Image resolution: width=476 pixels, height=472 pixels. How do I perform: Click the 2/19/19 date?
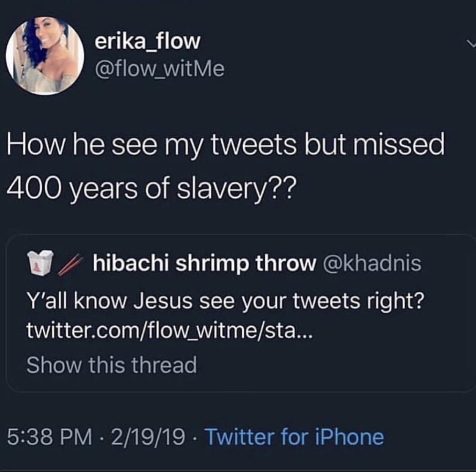(x=148, y=437)
